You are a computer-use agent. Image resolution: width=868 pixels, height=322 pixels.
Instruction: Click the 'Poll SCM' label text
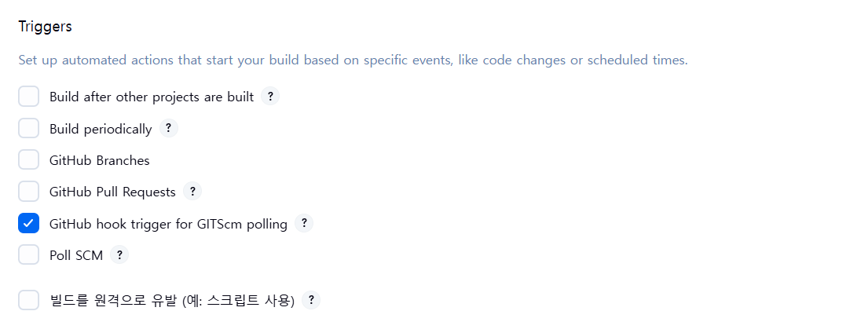click(x=76, y=255)
